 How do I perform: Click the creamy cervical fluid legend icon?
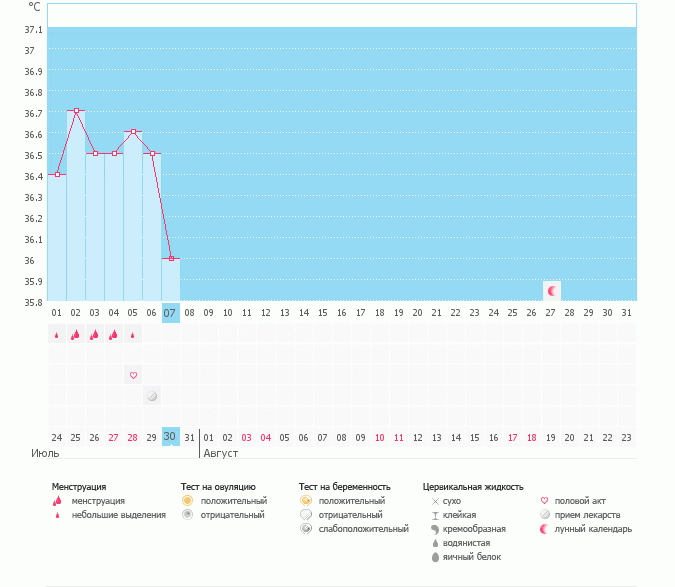click(435, 529)
